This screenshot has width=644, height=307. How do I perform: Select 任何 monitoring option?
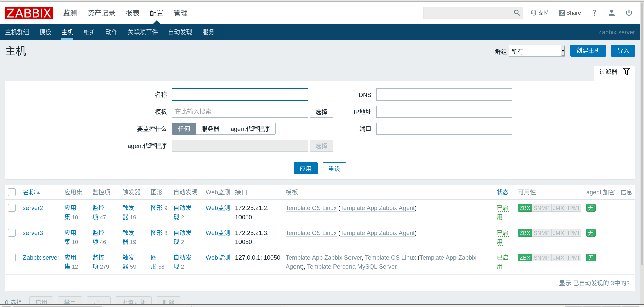(184, 129)
